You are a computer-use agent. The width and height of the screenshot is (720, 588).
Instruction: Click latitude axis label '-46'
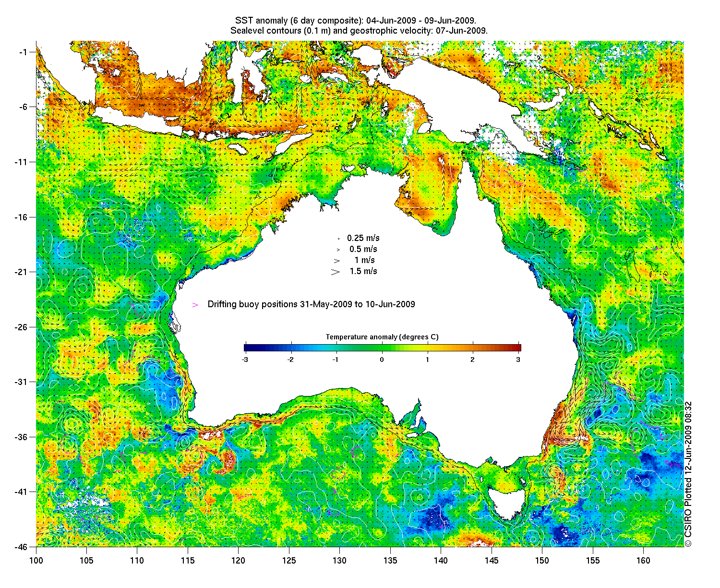pos(21,547)
